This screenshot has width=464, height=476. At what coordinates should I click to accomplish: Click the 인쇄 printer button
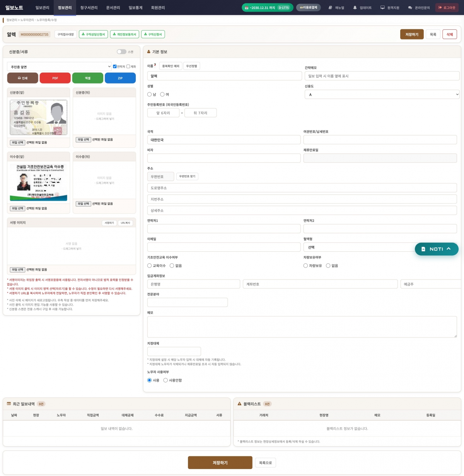tap(22, 78)
